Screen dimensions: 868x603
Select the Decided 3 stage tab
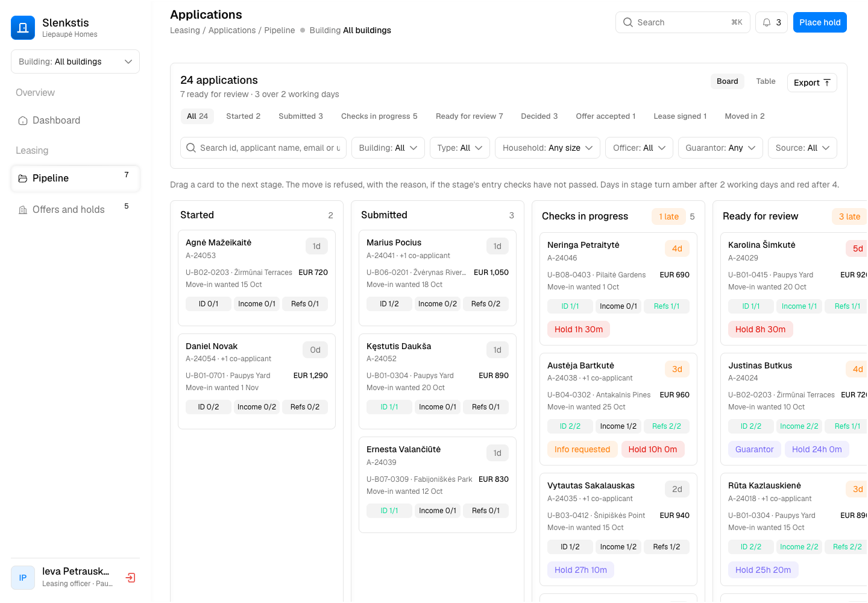point(539,116)
